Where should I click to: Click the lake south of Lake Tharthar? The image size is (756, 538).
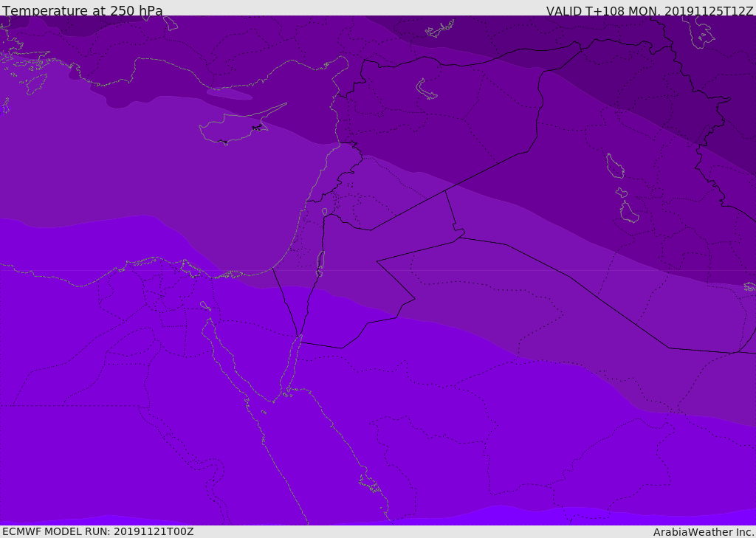628,213
